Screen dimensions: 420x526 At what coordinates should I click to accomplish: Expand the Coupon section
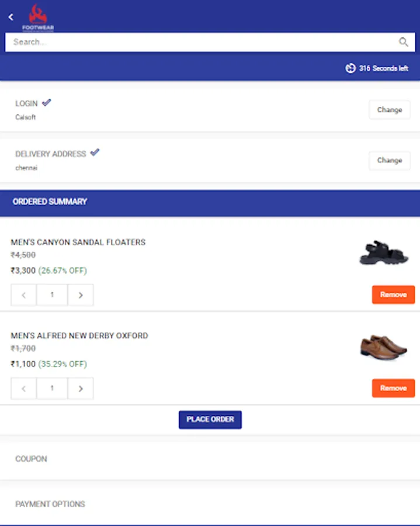pyautogui.click(x=32, y=459)
